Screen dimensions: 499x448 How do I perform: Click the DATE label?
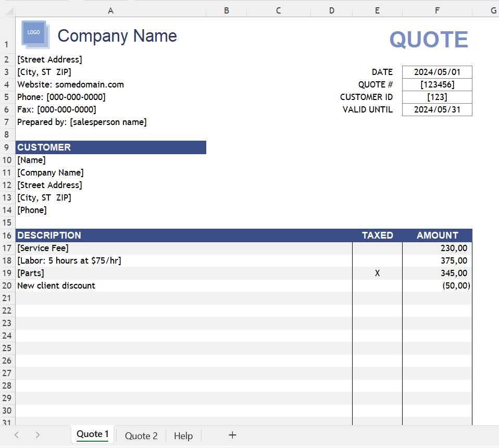point(382,72)
